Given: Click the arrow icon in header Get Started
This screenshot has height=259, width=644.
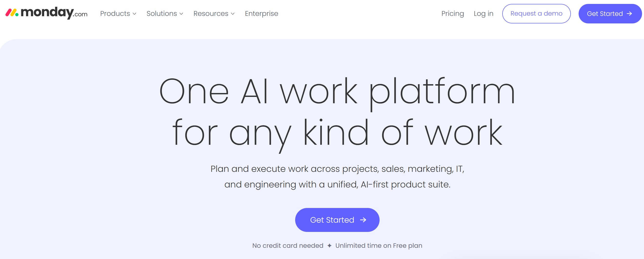Looking at the screenshot, I should tap(629, 14).
